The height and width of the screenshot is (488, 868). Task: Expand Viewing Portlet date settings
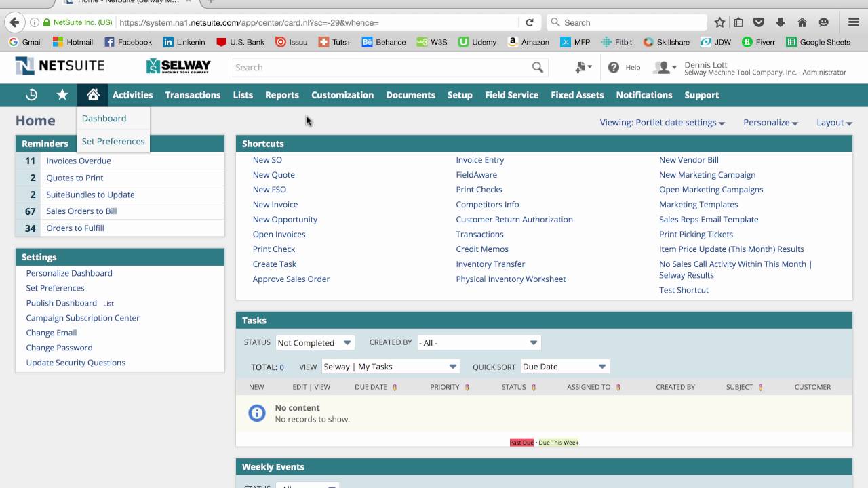pyautogui.click(x=662, y=123)
